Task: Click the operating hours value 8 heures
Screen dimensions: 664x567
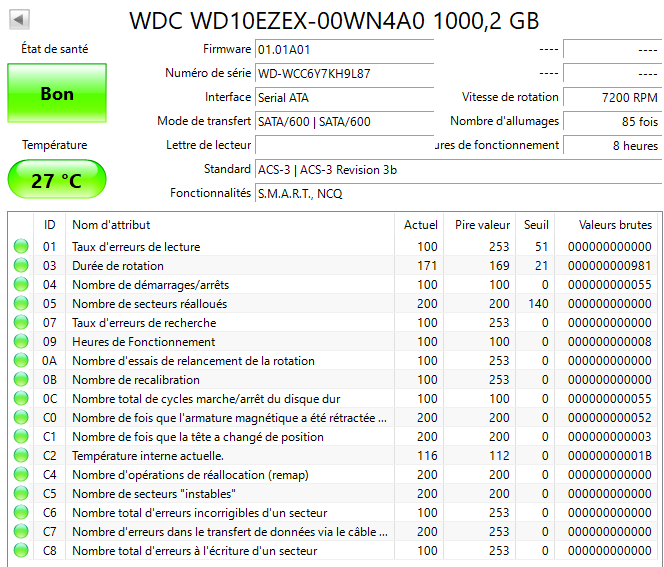Action: click(x=612, y=146)
